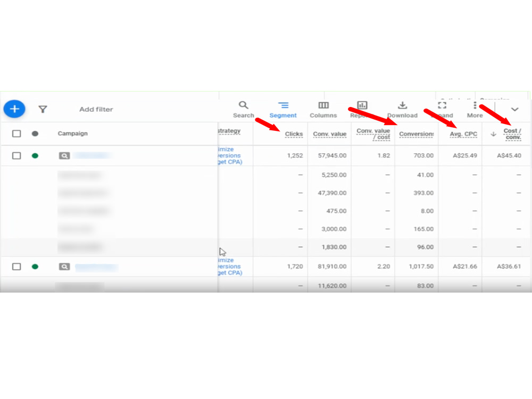Sort by Clicks column header
Viewport: 532px width, 399px height.
294,134
